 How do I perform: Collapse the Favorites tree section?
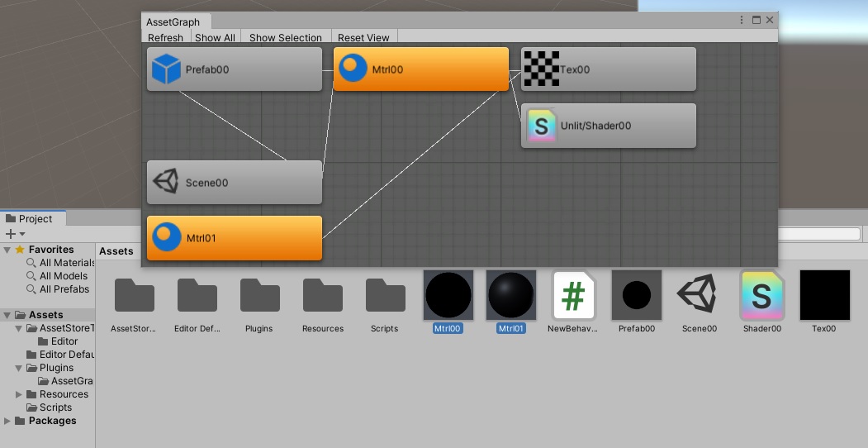[x=7, y=250]
